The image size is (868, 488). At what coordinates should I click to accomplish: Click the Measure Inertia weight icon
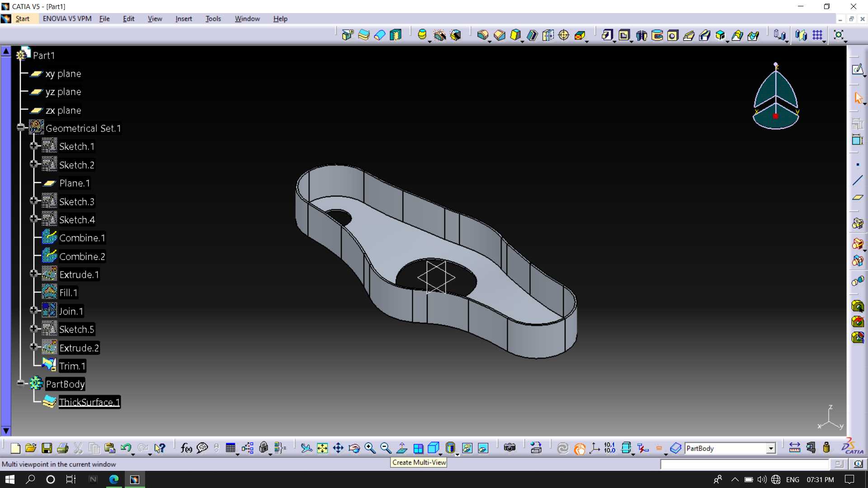pos(826,448)
